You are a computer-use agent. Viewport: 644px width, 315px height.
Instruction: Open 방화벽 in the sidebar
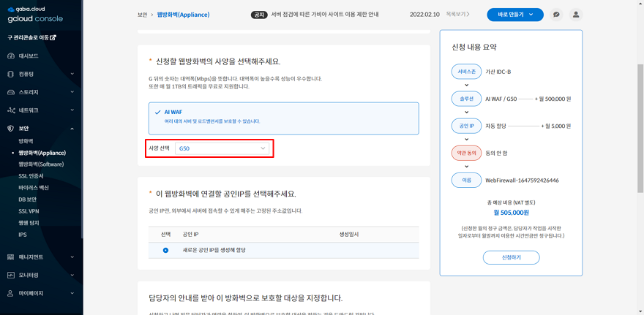tap(26, 140)
